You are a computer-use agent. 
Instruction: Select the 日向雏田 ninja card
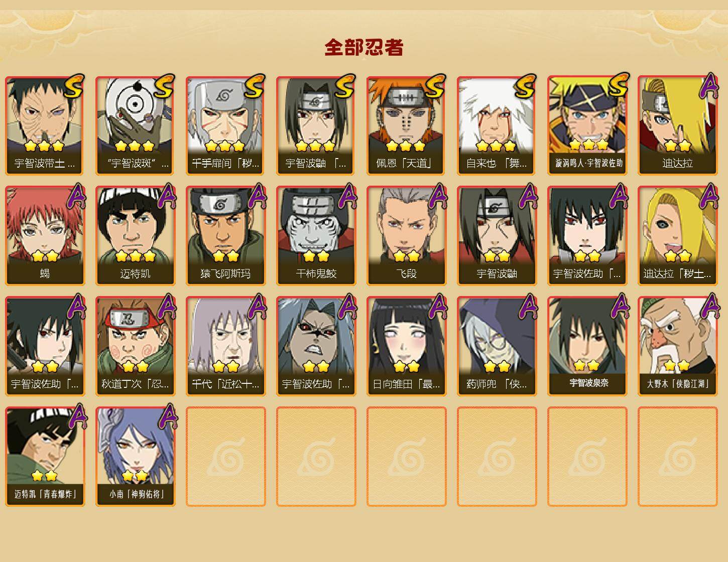(406, 346)
